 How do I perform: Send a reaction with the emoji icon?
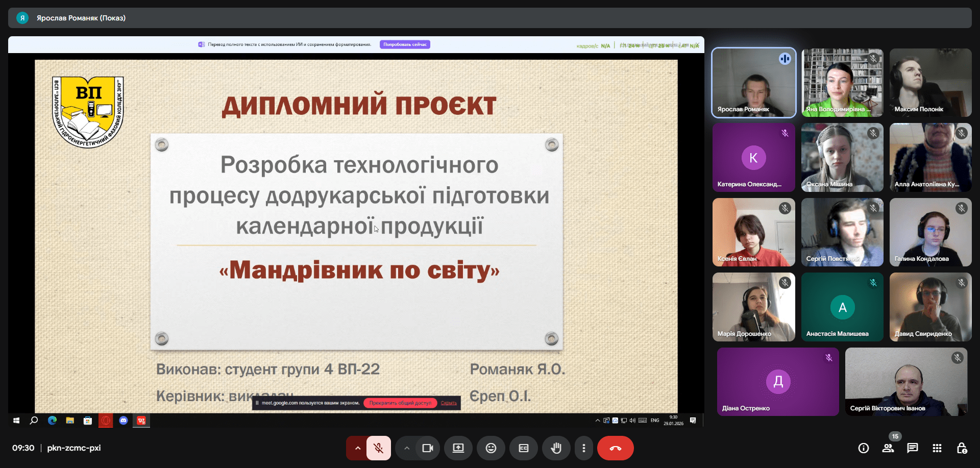[491, 448]
